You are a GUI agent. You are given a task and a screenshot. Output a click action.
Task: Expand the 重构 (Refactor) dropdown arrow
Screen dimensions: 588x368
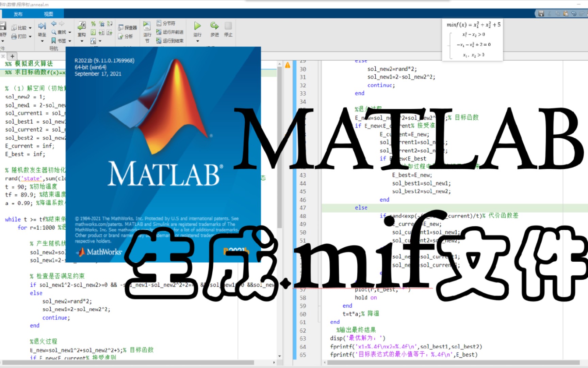click(x=82, y=41)
